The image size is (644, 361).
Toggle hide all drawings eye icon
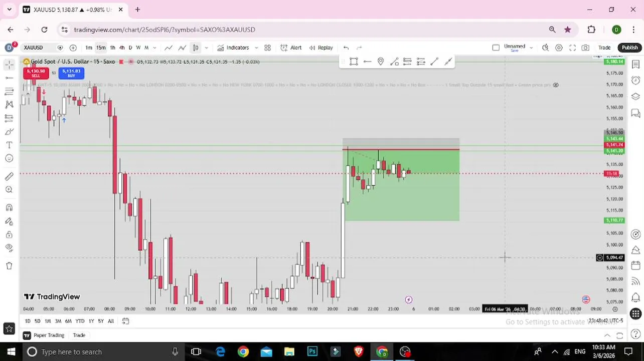tap(9, 248)
